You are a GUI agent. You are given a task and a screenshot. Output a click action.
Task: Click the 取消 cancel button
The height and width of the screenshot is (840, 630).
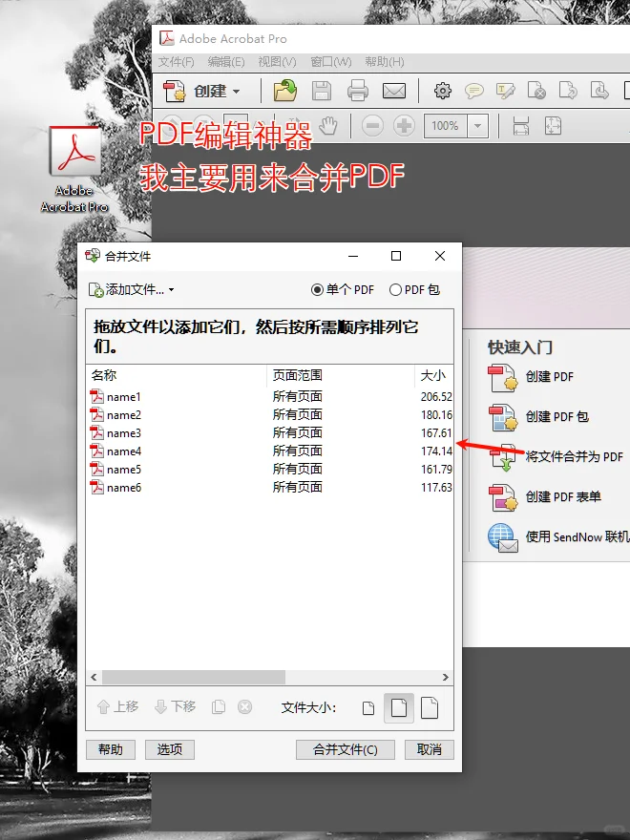coord(430,749)
